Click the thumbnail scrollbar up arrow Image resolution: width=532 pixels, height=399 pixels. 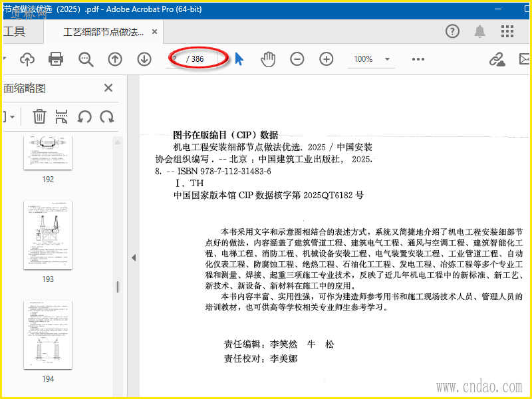(118, 142)
